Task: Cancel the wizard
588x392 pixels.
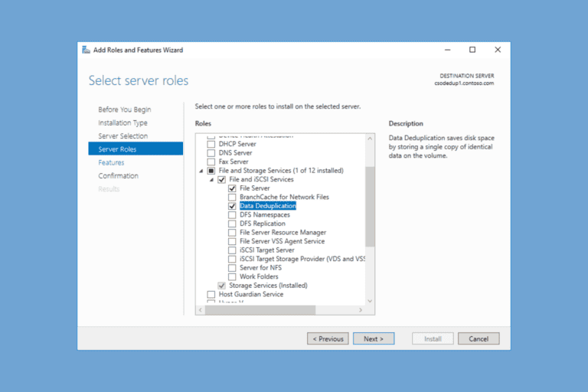Action: 479,338
